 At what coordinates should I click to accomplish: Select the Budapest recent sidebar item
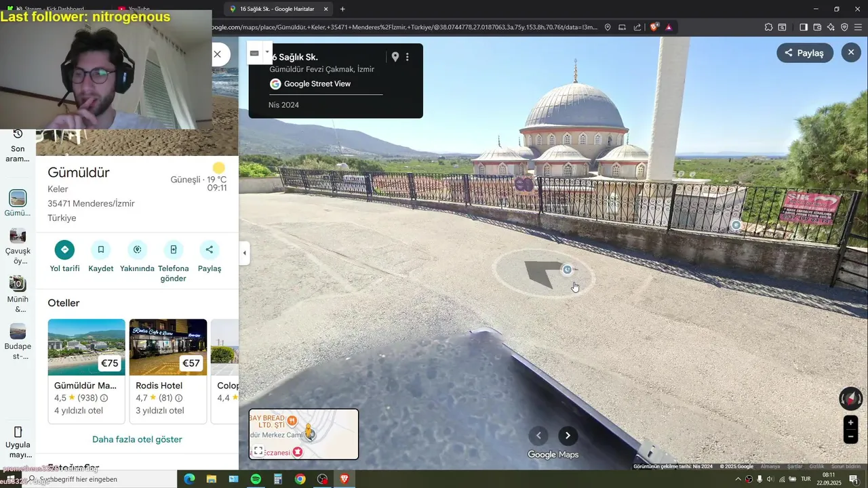[18, 341]
